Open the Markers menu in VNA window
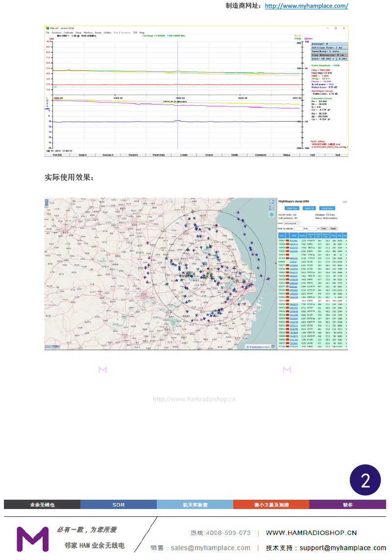 pyautogui.click(x=88, y=32)
